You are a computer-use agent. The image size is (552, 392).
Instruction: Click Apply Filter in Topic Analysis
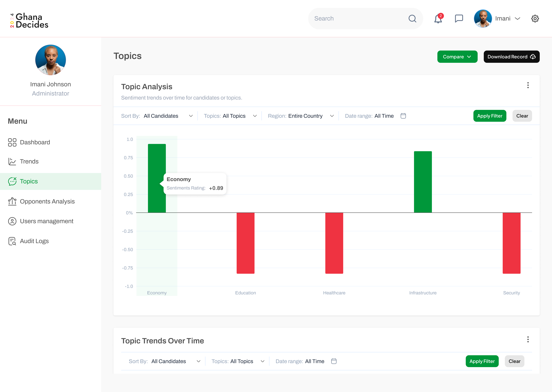coord(489,116)
